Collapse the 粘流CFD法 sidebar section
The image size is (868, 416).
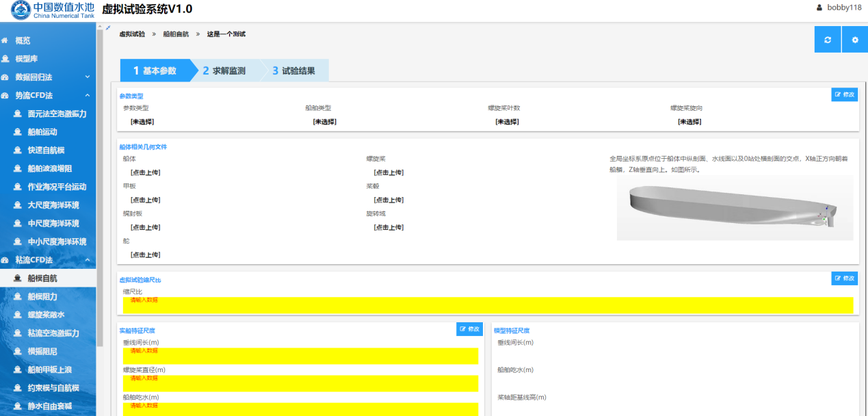87,260
